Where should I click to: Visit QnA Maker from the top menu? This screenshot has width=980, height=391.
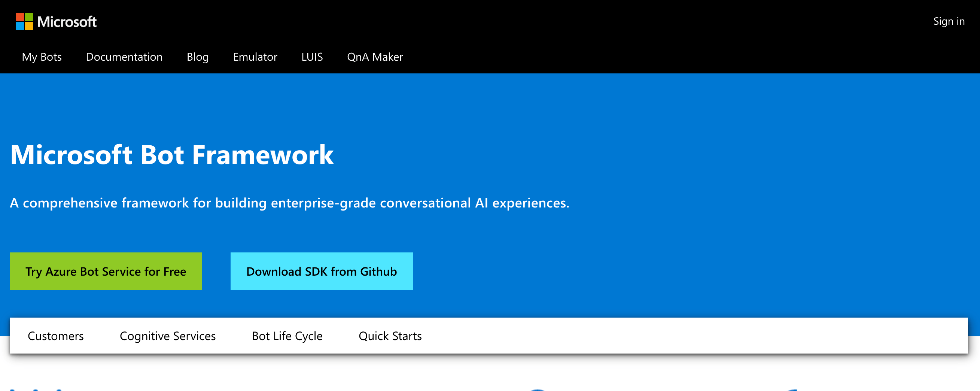(375, 57)
